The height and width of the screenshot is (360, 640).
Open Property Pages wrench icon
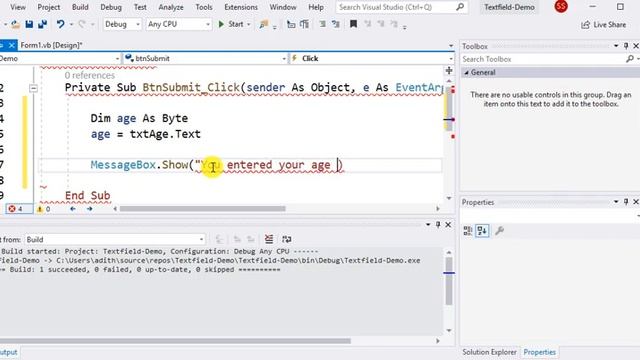coord(499,231)
